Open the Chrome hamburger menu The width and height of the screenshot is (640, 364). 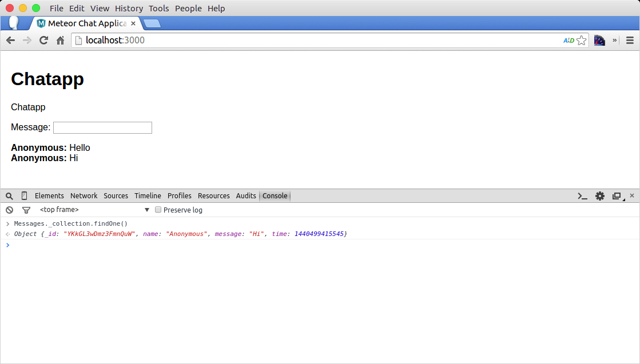tap(630, 41)
